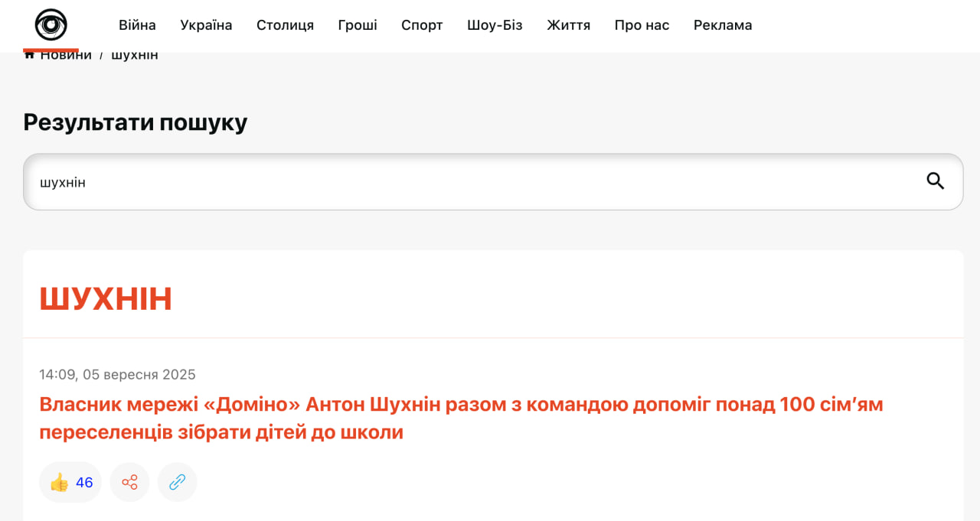Click the home icon in the breadcrumb

pyautogui.click(x=29, y=56)
